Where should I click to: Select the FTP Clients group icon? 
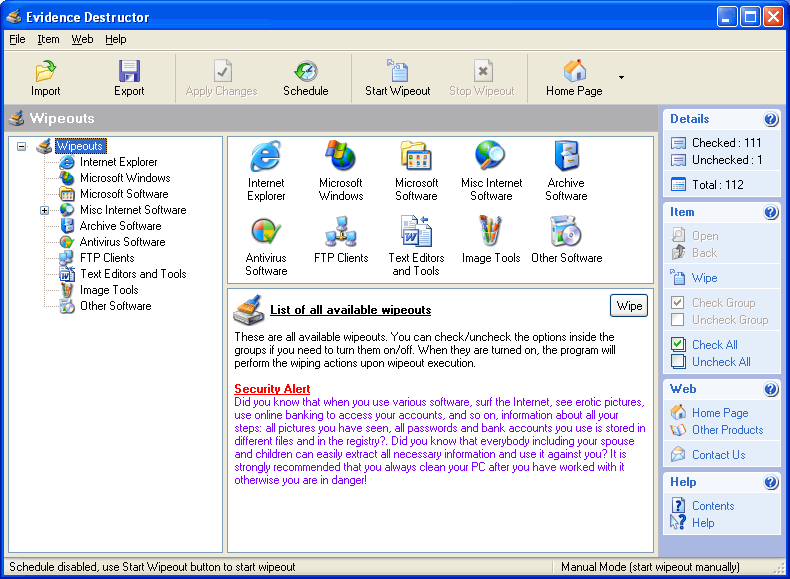[341, 231]
